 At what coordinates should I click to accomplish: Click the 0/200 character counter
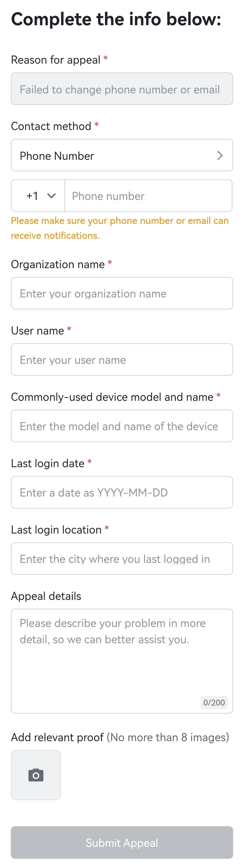[214, 703]
